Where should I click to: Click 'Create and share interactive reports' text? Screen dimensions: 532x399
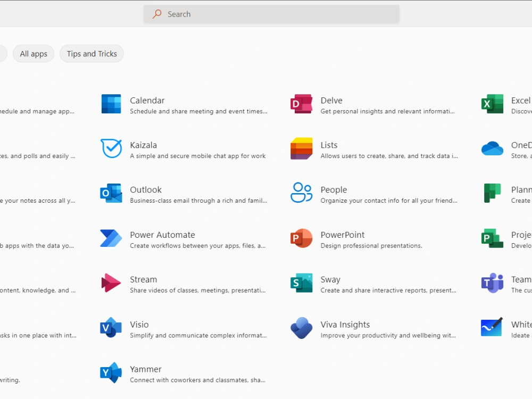pyautogui.click(x=388, y=290)
